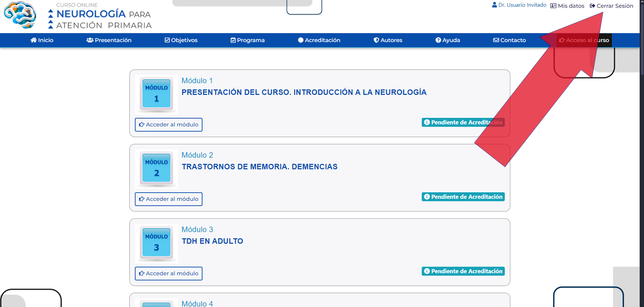This screenshot has width=644, height=307.
Task: Click the brain logo in the header
Action: pos(20,15)
